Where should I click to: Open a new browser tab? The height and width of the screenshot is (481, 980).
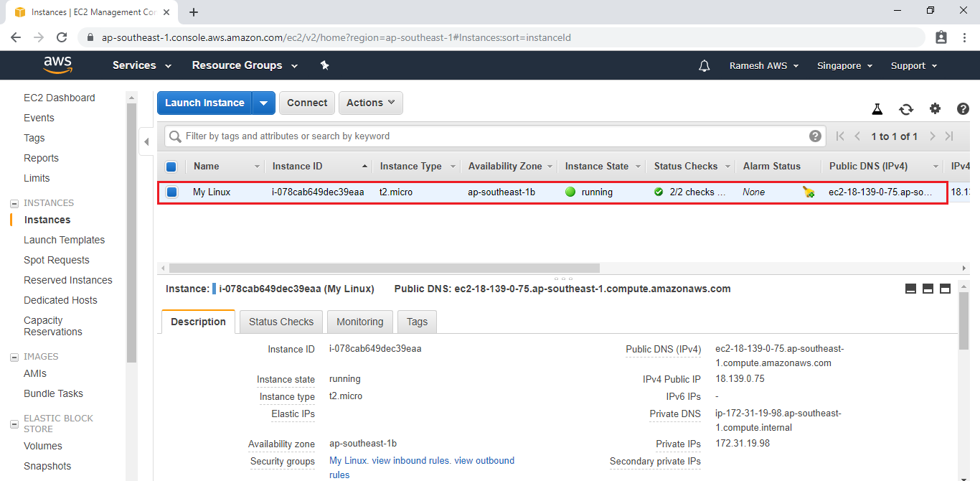click(194, 12)
